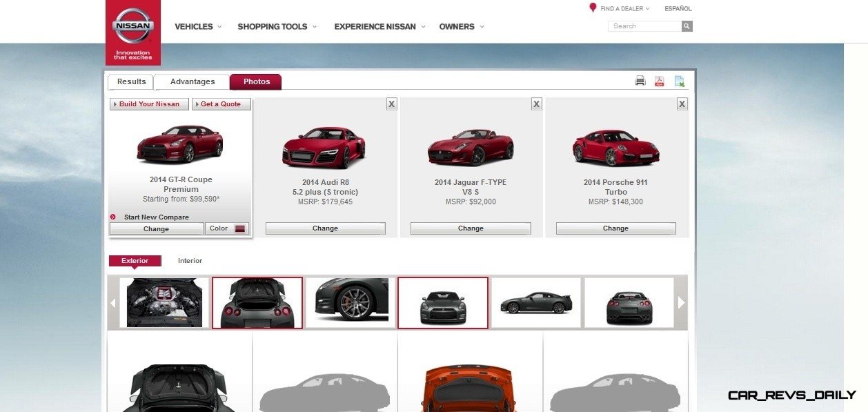This screenshot has width=868, height=412.
Task: Click the Start New Compare arrow icon
Action: 113,217
